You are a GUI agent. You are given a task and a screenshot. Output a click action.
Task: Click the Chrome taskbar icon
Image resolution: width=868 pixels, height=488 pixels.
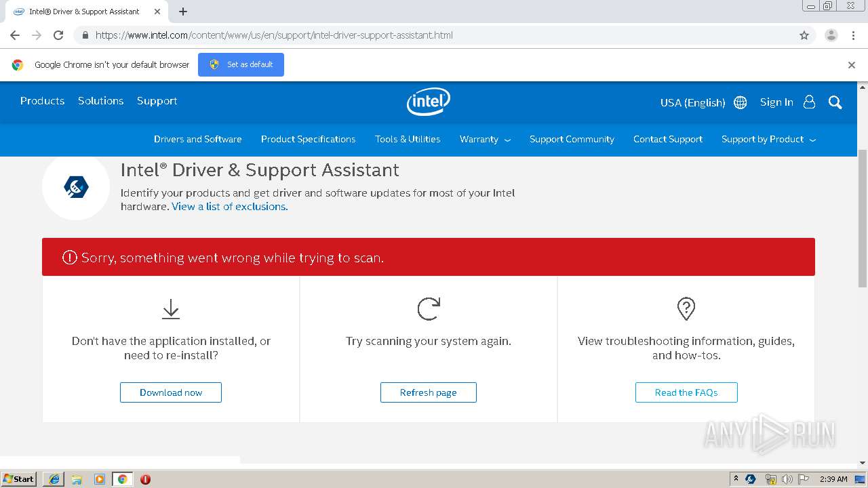pos(122,479)
